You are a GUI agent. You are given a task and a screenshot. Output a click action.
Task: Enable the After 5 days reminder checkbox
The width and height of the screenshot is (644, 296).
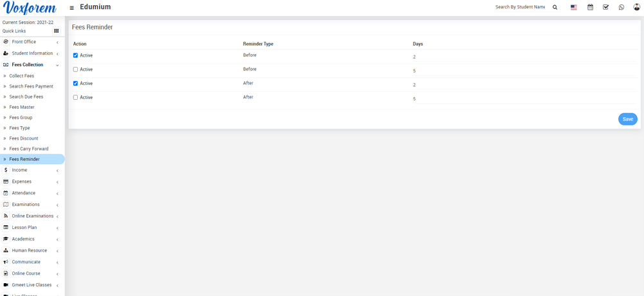click(x=75, y=98)
